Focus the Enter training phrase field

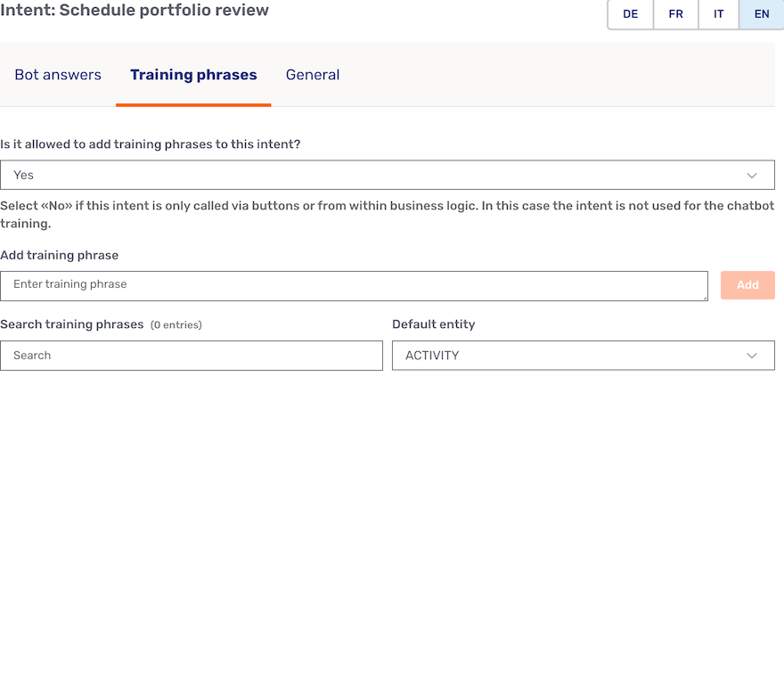(x=354, y=286)
